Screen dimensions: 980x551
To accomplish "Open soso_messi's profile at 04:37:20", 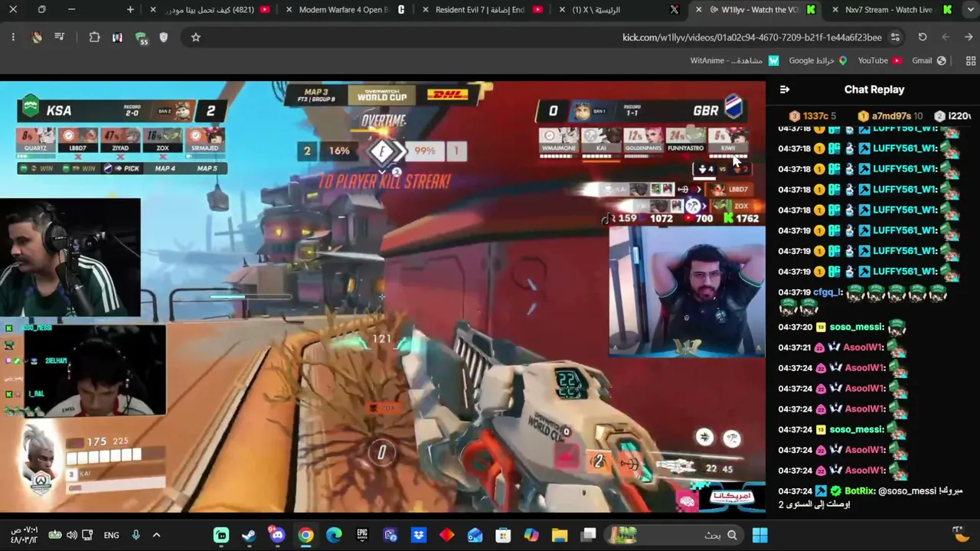I will 856,327.
